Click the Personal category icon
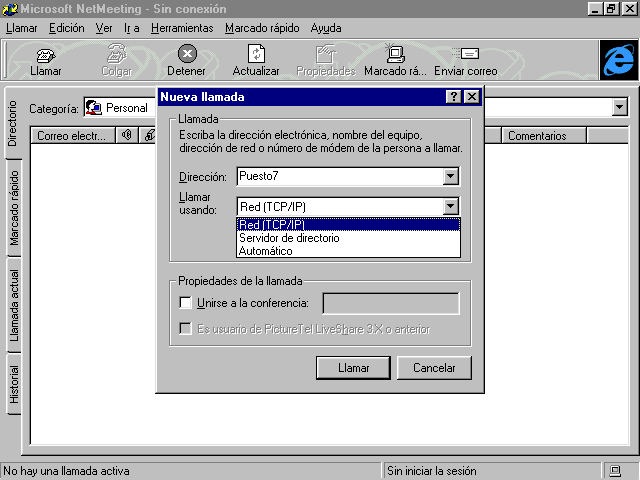This screenshot has width=640, height=480. (94, 108)
